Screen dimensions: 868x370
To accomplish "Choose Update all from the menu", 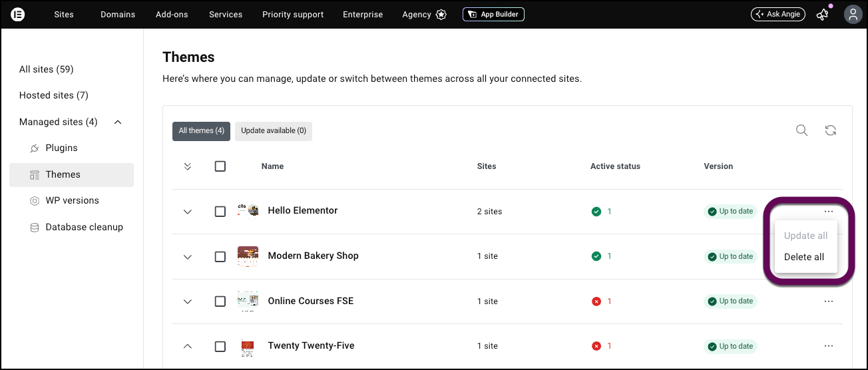I will [x=806, y=236].
